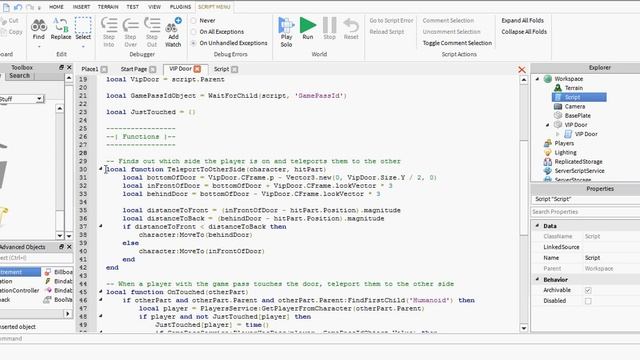Viewport: 640px width, 360px height.
Task: Close the Script tab
Action: pyautogui.click(x=234, y=69)
